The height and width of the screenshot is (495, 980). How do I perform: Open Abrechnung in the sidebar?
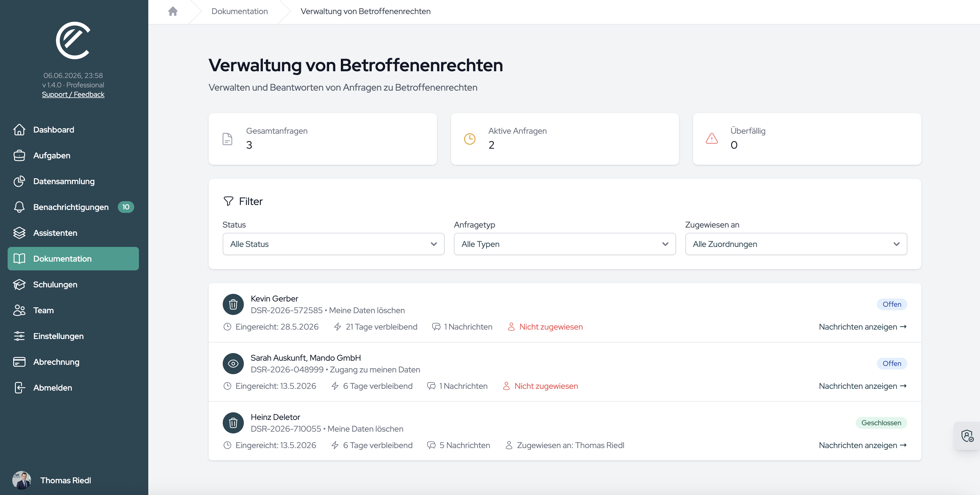(73, 362)
